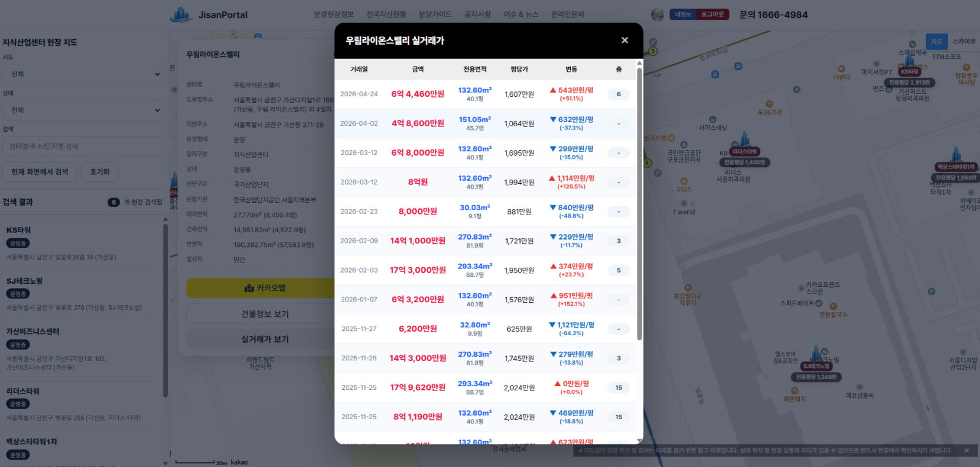Open the user profile avatar icon
Screen dimensions: 980x467
point(657,15)
